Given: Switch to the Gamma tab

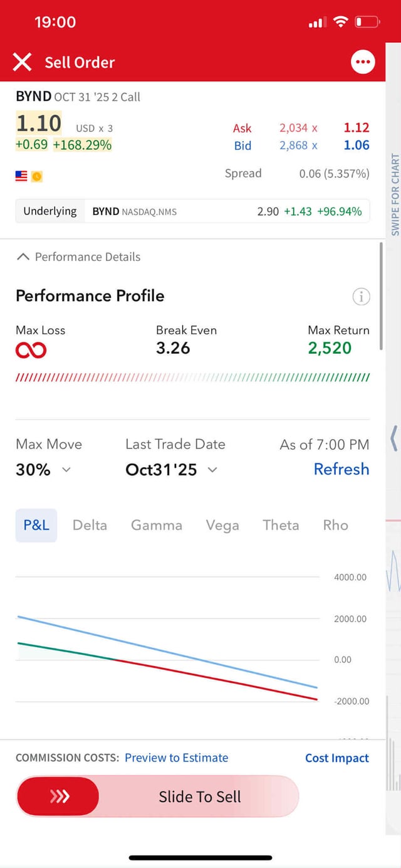Looking at the screenshot, I should [x=156, y=525].
